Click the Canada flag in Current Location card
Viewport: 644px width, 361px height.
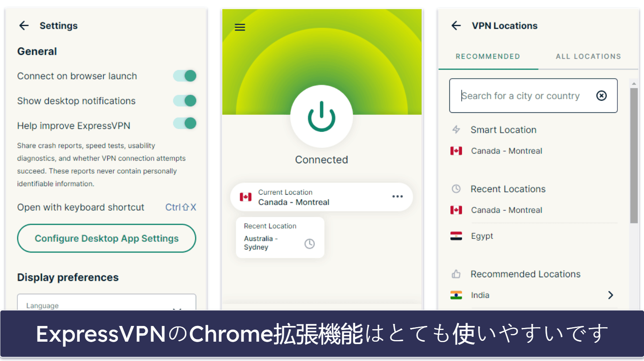click(246, 197)
